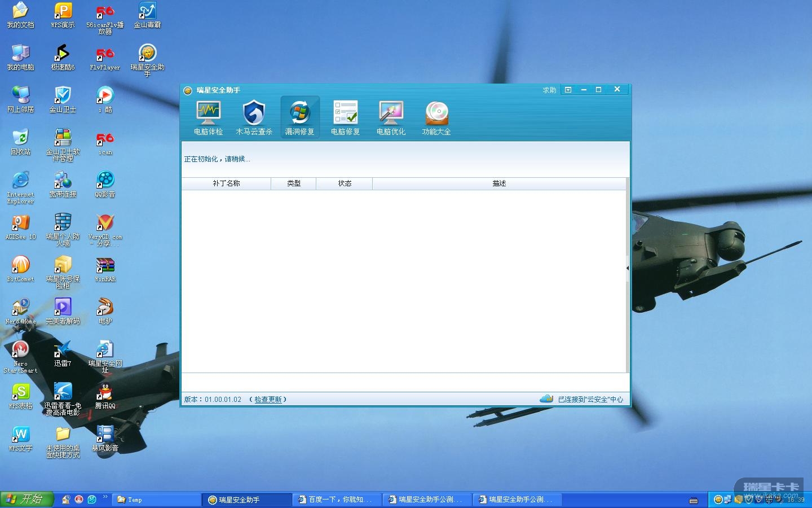
Task: Select the VeryCD.com desktop shortcut
Action: pyautogui.click(x=105, y=230)
